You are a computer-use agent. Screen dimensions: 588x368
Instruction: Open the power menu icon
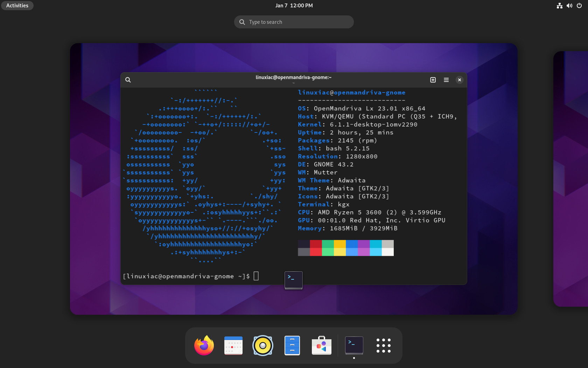point(579,6)
